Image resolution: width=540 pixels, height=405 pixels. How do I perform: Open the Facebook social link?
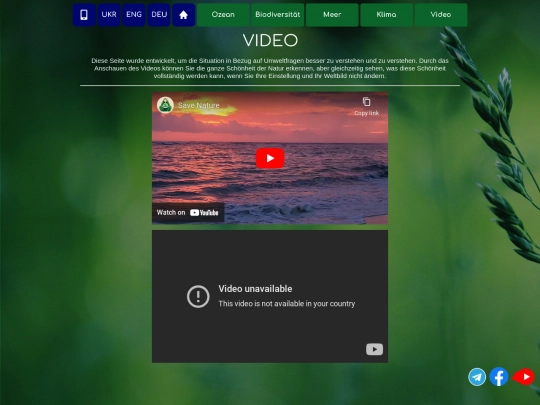click(499, 377)
